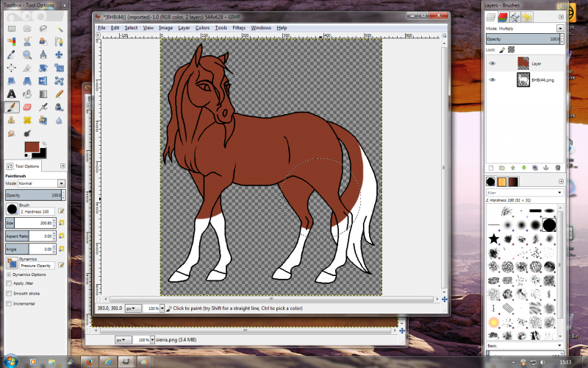Select the Perspective tool
The width and height of the screenshot is (588, 368).
point(27,81)
